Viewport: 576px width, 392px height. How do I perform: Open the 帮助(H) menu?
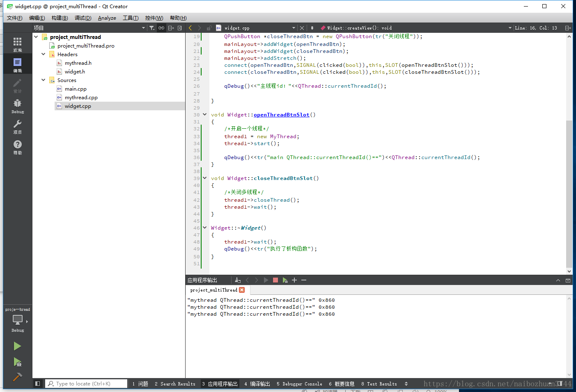[x=178, y=18]
